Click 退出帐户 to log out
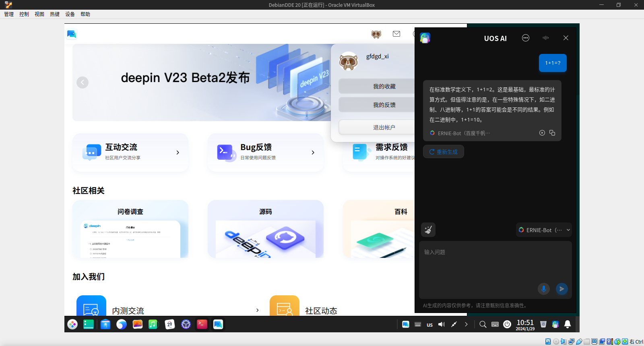 click(x=377, y=127)
